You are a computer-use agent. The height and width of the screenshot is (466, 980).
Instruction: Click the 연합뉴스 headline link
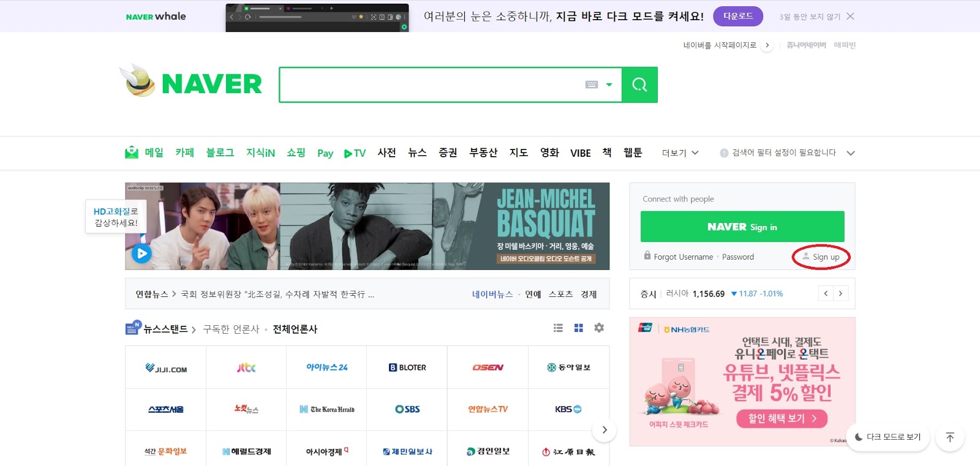(x=277, y=295)
